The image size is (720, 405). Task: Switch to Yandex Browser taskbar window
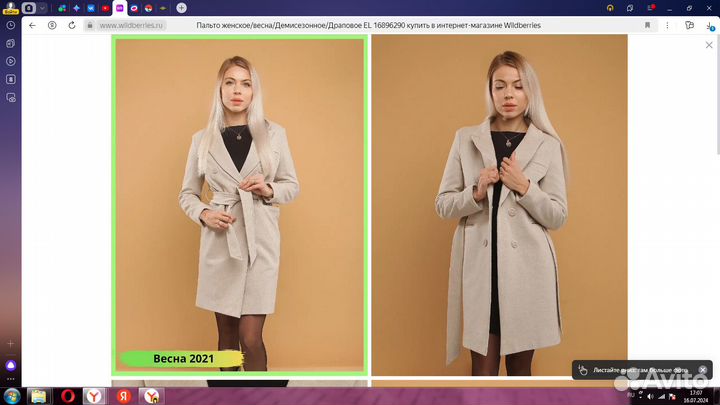[94, 396]
